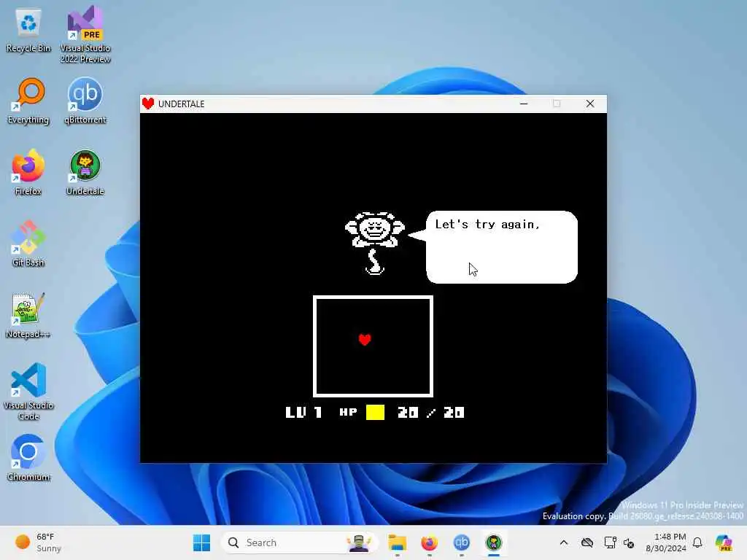Click the "Let's try again," speech bubble
Screen dimensions: 747x560
click(x=502, y=247)
